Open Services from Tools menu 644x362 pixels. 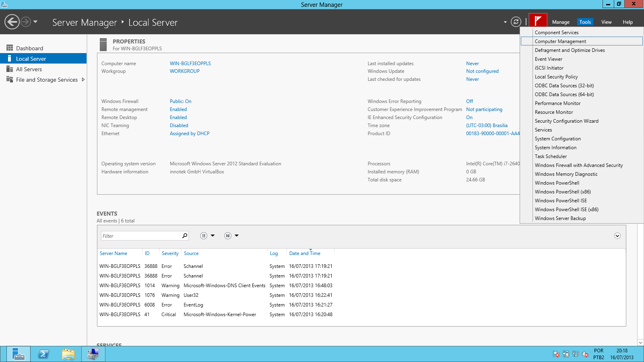pos(582,130)
